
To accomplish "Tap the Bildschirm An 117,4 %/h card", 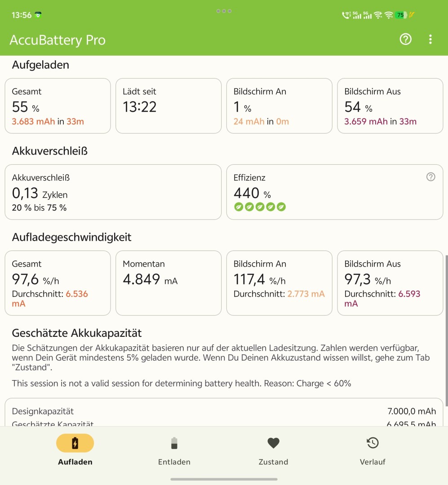I will (x=279, y=283).
